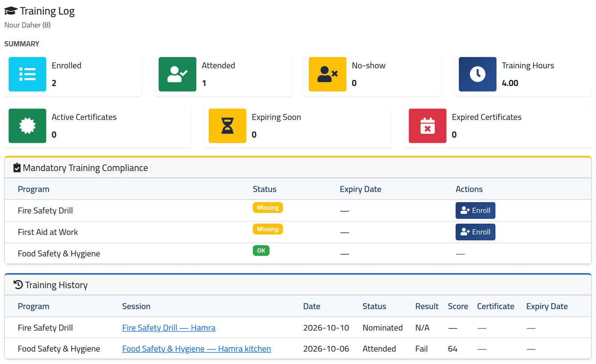
Task: Click the Expiring Soon label
Action: 276,117
